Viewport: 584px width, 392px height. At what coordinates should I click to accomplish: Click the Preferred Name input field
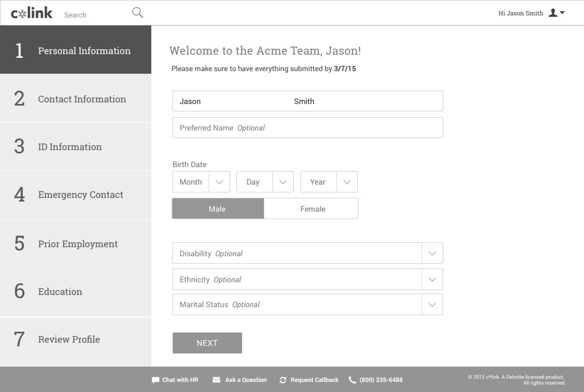(307, 128)
